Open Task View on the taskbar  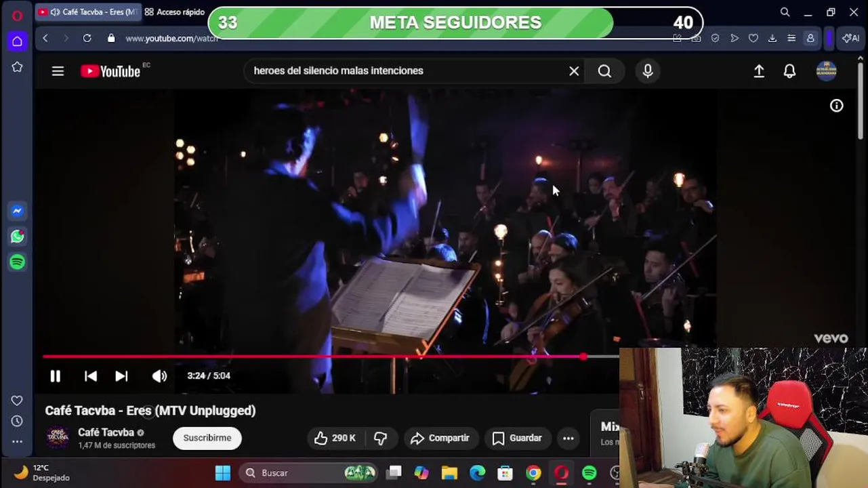(x=394, y=472)
